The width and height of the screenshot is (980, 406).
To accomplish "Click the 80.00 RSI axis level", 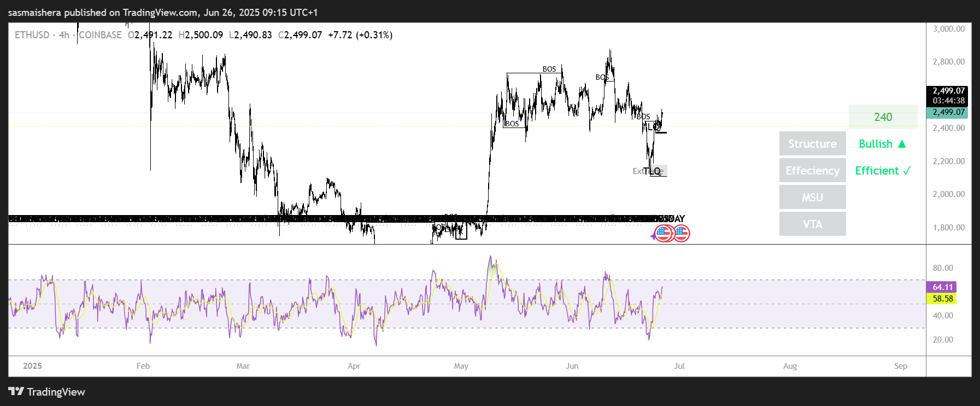I will (943, 268).
